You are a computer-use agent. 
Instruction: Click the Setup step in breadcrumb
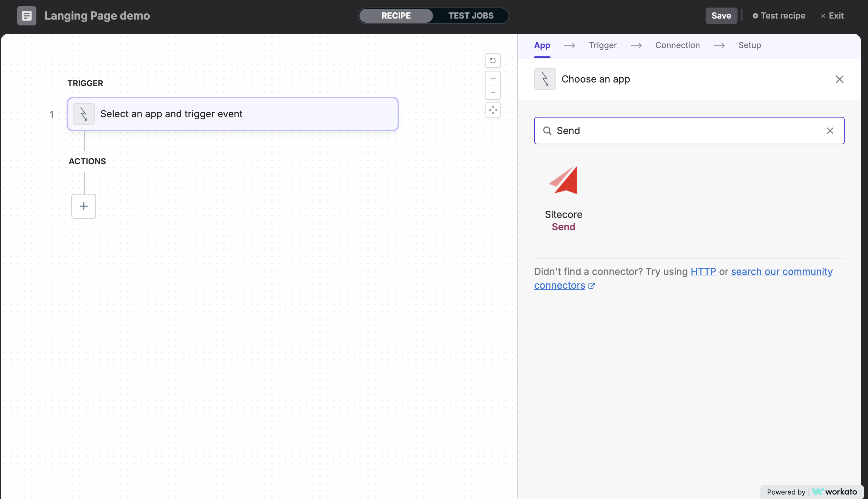(749, 45)
